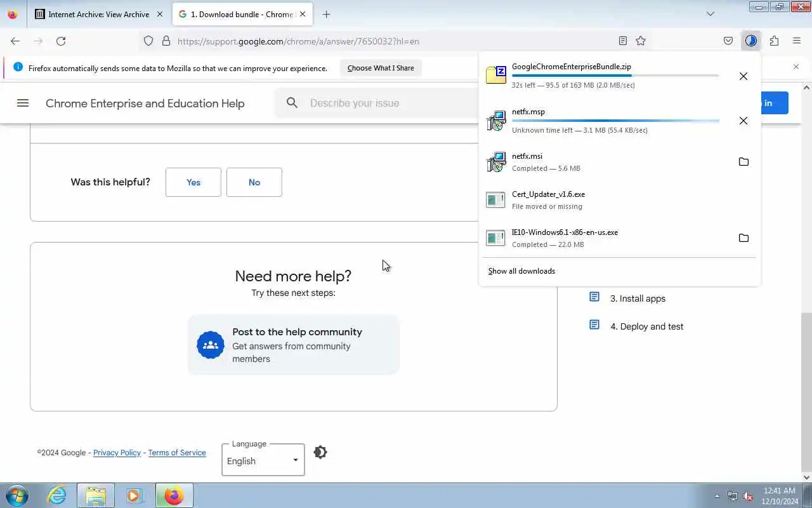Cancel the GoogleChromeEnterpriseBundle.zip download

[x=743, y=76]
